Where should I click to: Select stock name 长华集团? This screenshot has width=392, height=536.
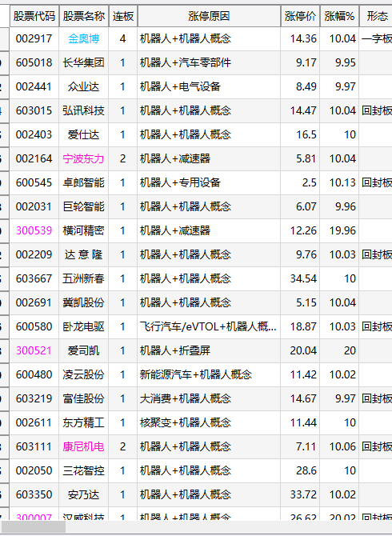84,62
